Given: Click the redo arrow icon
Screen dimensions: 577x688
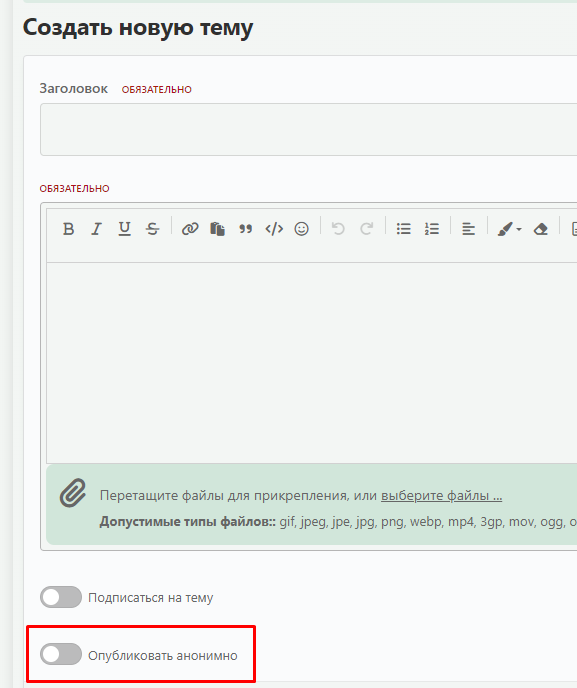Looking at the screenshot, I should point(366,229).
